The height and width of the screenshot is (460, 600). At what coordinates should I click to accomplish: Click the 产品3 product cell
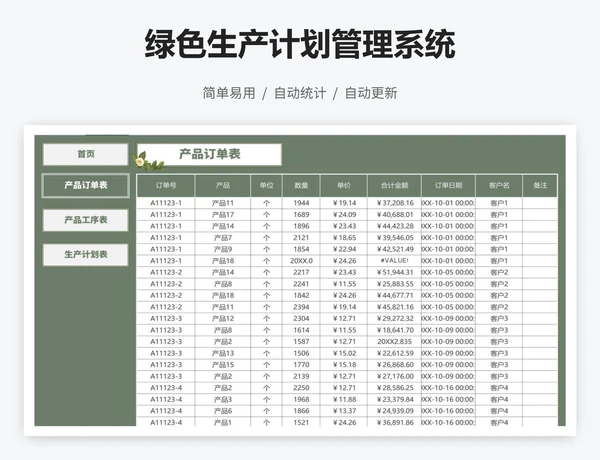click(223, 399)
